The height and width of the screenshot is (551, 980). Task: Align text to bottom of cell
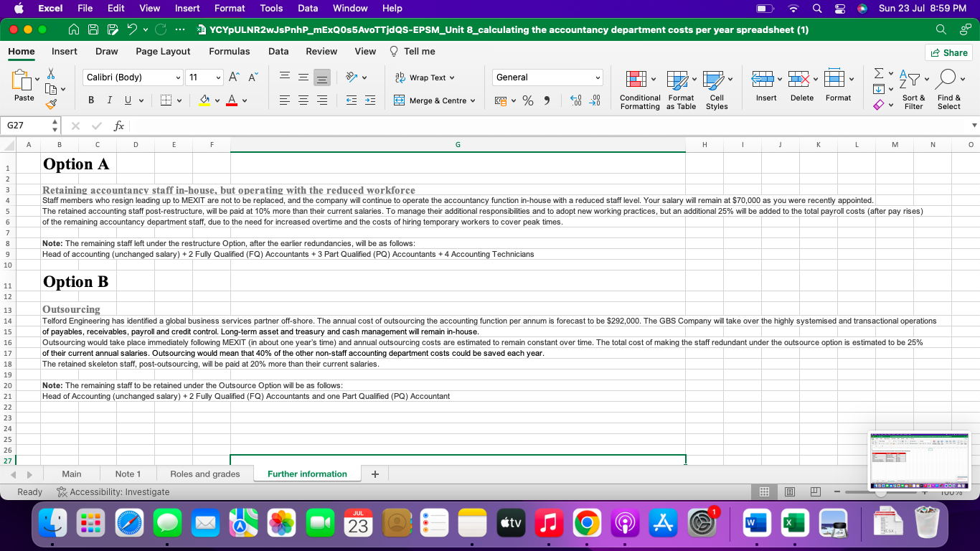pos(322,77)
